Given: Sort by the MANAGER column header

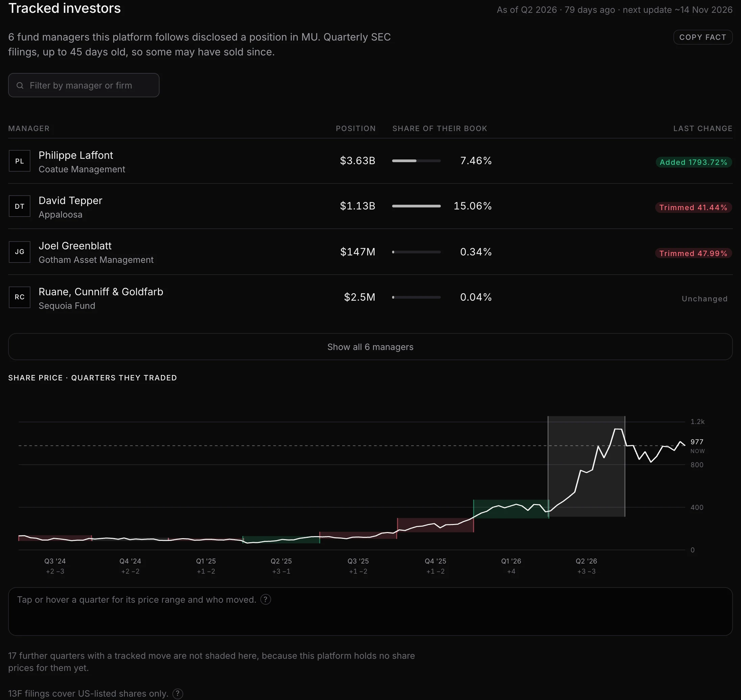Looking at the screenshot, I should 29,128.
